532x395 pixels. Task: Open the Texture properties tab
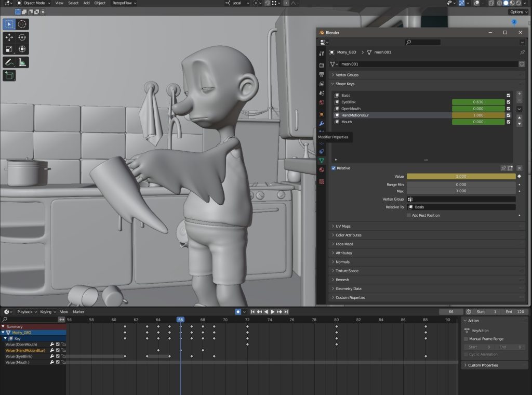click(321, 181)
